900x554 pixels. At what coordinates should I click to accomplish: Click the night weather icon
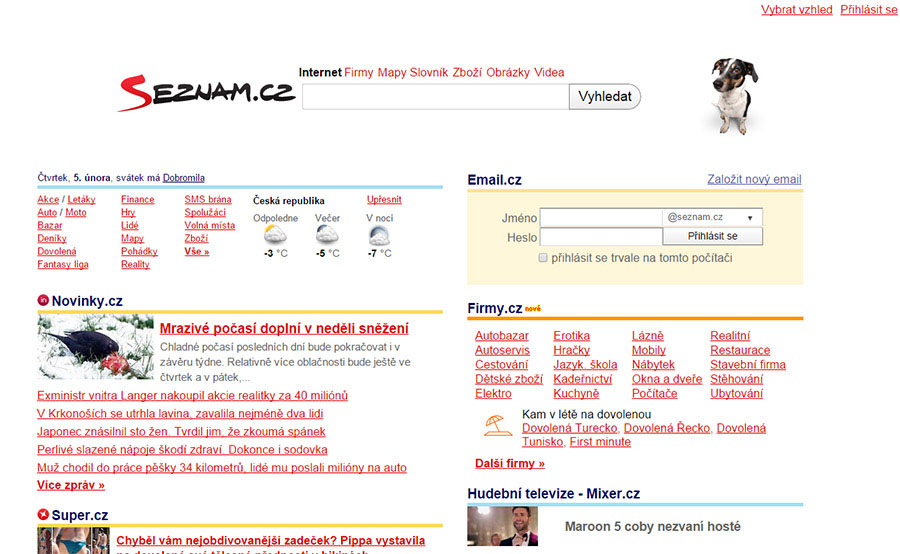tap(379, 235)
